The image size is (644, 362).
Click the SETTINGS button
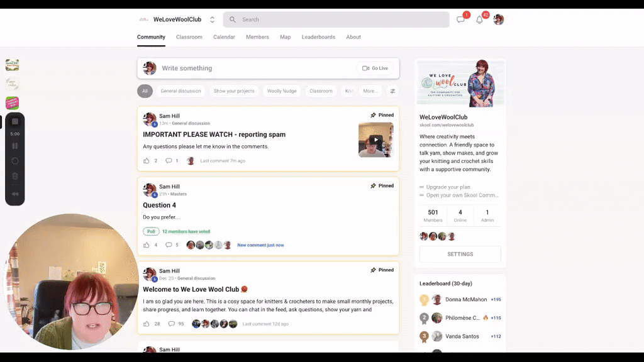[460, 254]
